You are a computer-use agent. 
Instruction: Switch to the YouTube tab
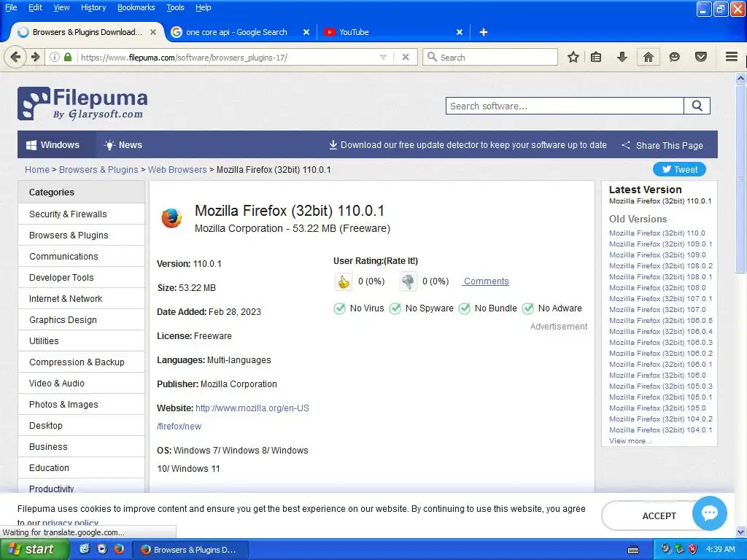tap(393, 32)
